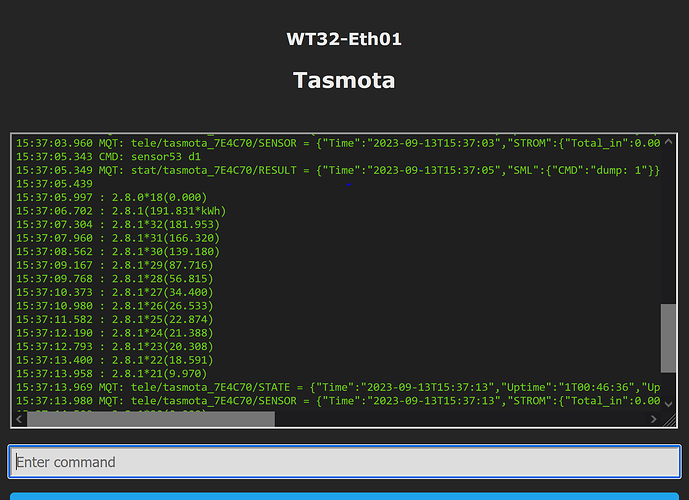Click the horizontal scroll left arrow
This screenshot has height=500, width=689.
(x=19, y=419)
